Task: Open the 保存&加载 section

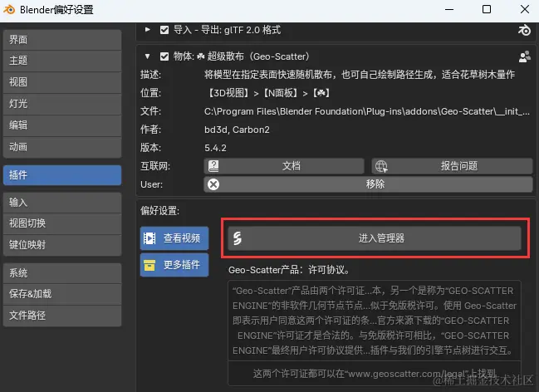Action: point(62,294)
